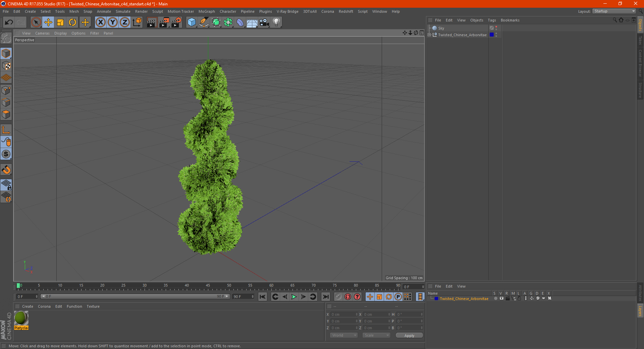This screenshot has width=644, height=349.
Task: Open Objects manager Tags menu
Action: (x=492, y=20)
